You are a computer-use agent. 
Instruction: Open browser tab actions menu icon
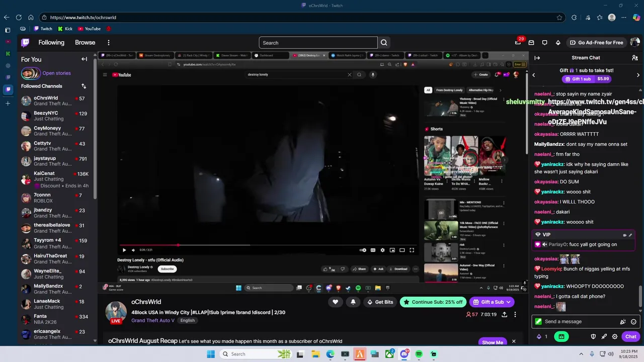(8, 30)
